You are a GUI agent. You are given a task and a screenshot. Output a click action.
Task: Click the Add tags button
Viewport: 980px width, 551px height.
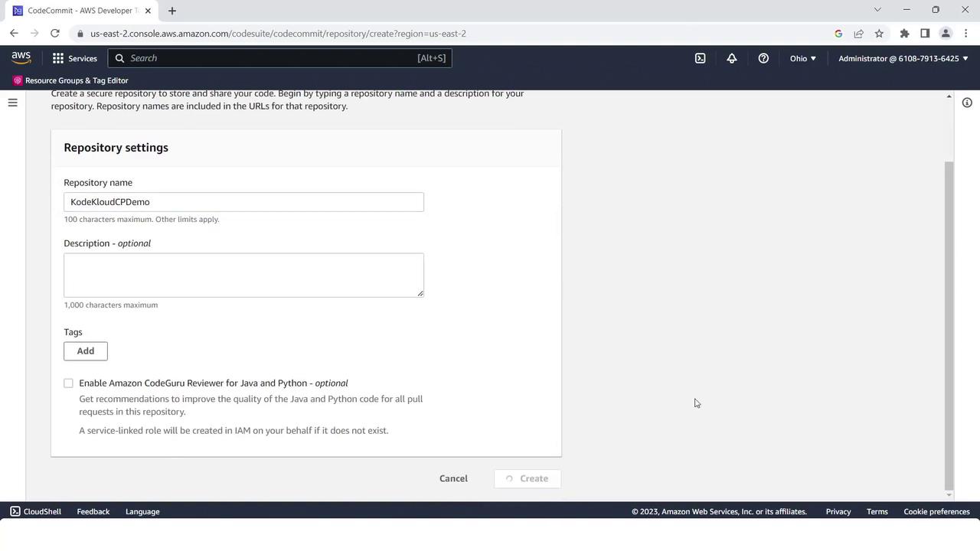point(86,351)
